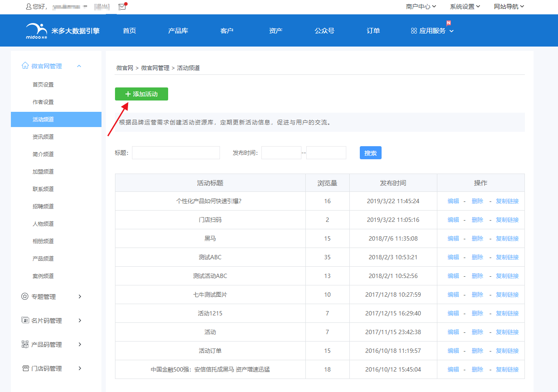The width and height of the screenshot is (558, 392).
Task: Click 编辑 for 门店扫码 row
Action: tap(453, 220)
